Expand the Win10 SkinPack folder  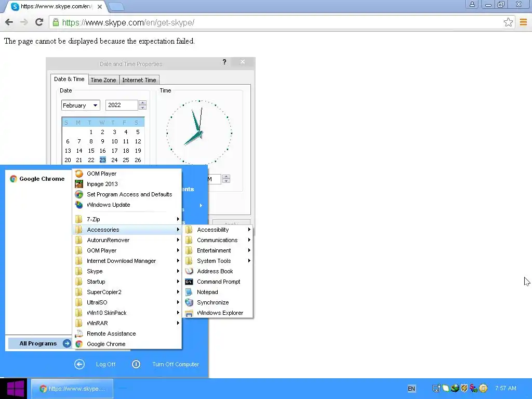pyautogui.click(x=127, y=313)
